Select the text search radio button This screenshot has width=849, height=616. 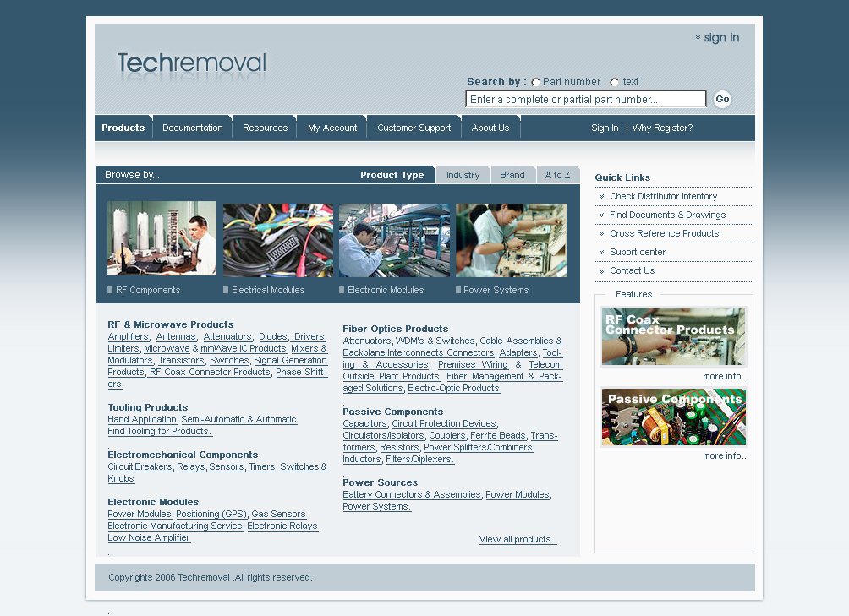coord(614,82)
